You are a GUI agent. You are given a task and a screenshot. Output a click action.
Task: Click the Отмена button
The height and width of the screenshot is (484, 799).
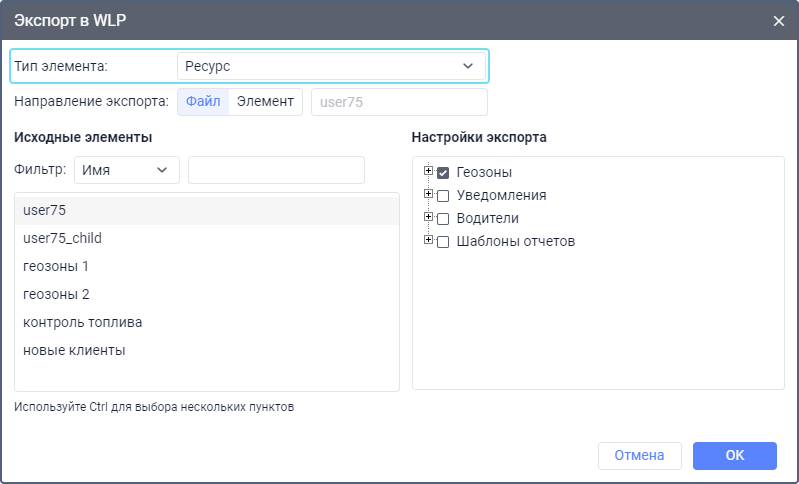(639, 455)
